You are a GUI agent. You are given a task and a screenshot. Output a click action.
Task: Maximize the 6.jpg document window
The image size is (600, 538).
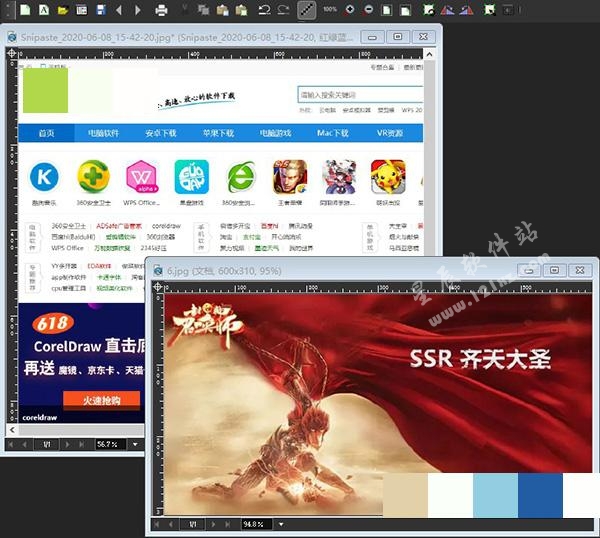pyautogui.click(x=554, y=271)
